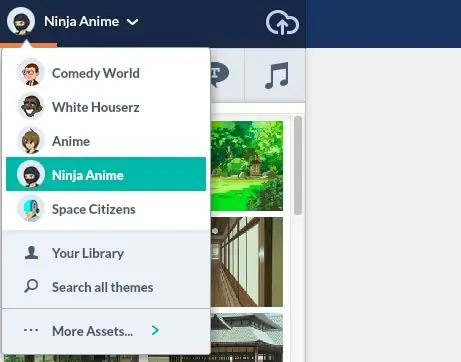Click the backgrounds list vertical scrollbar
Viewport: 461px width, 362px height.
(298, 166)
